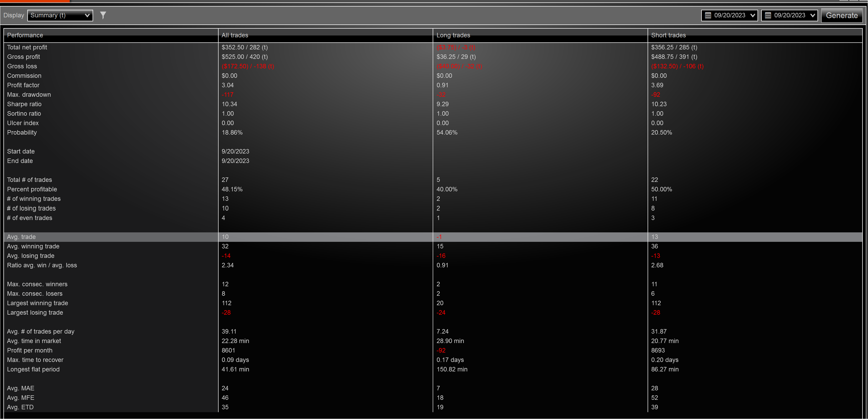The height and width of the screenshot is (419, 868).
Task: Click the Commission row label
Action: coord(24,76)
